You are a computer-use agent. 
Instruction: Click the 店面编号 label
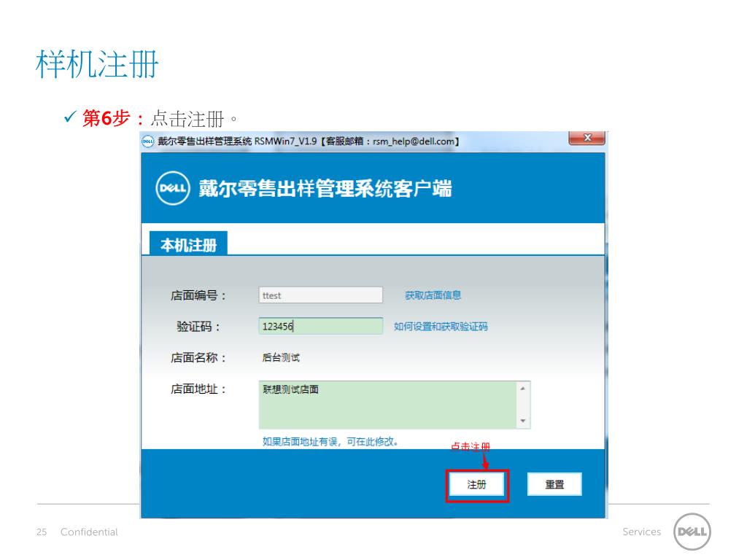pyautogui.click(x=198, y=296)
